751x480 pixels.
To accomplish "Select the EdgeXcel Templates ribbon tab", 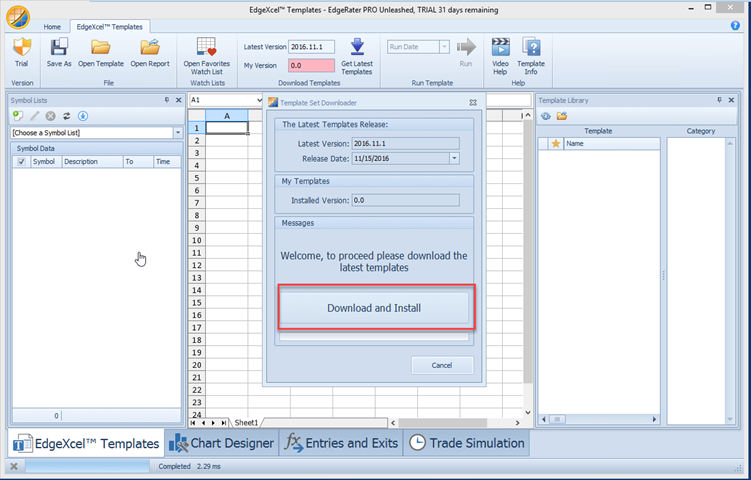I will tap(110, 27).
